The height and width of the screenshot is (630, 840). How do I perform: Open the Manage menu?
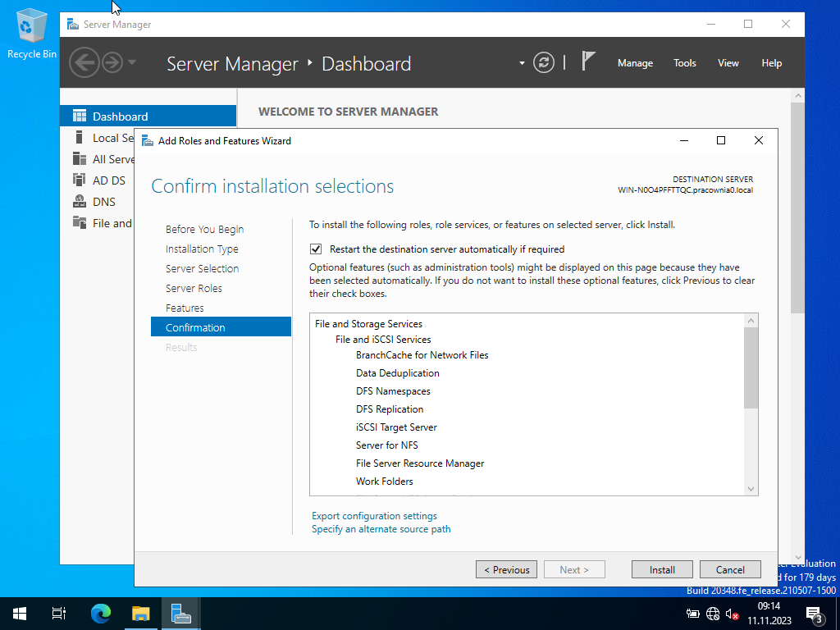pyautogui.click(x=635, y=63)
